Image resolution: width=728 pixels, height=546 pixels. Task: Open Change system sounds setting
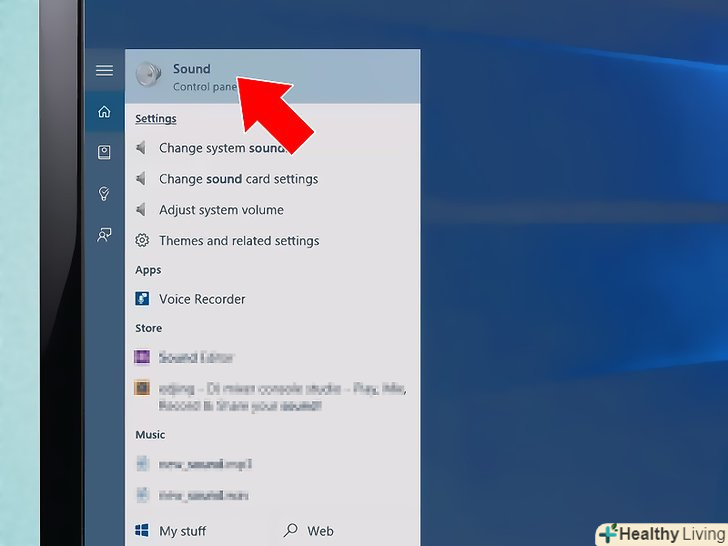coord(273,148)
